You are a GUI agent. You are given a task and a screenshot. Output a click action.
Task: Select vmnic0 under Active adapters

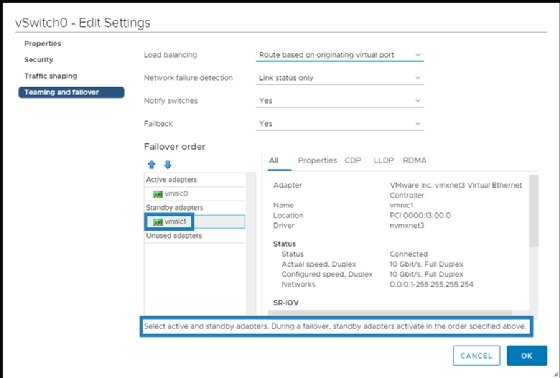click(195, 194)
